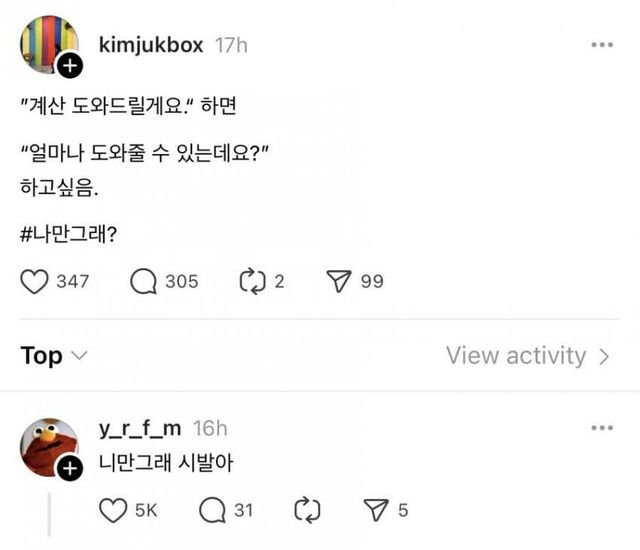The height and width of the screenshot is (550, 640).
Task: Open comments on kimjukbox post
Action: coord(145,282)
